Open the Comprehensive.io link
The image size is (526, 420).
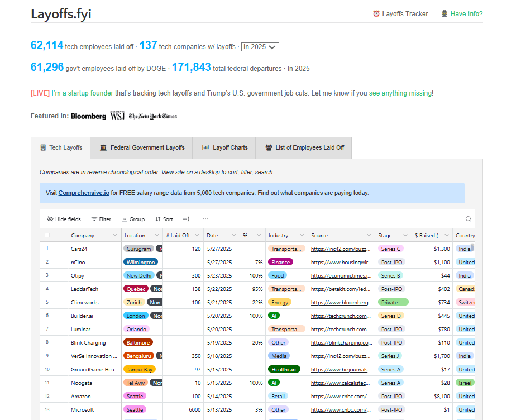click(84, 193)
